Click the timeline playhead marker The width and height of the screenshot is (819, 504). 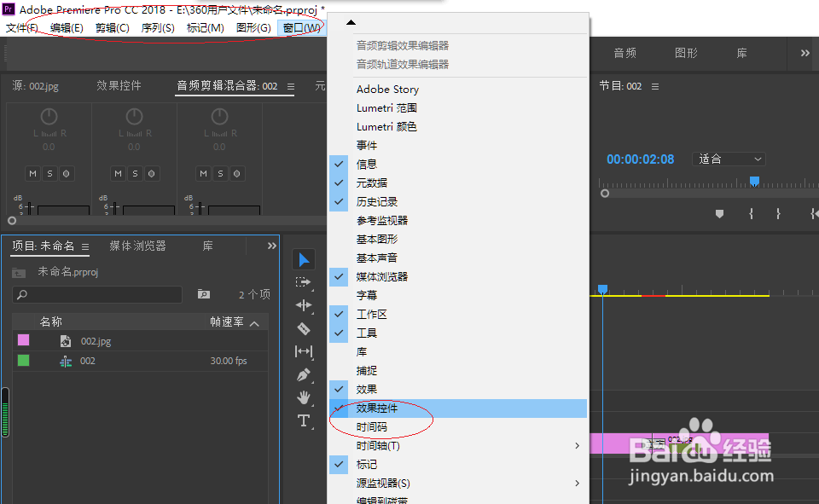[603, 289]
